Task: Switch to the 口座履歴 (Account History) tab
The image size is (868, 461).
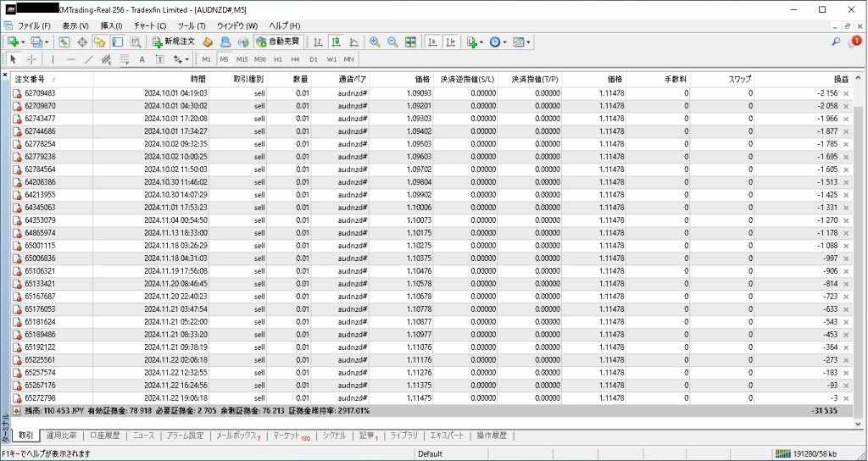Action: pyautogui.click(x=104, y=436)
